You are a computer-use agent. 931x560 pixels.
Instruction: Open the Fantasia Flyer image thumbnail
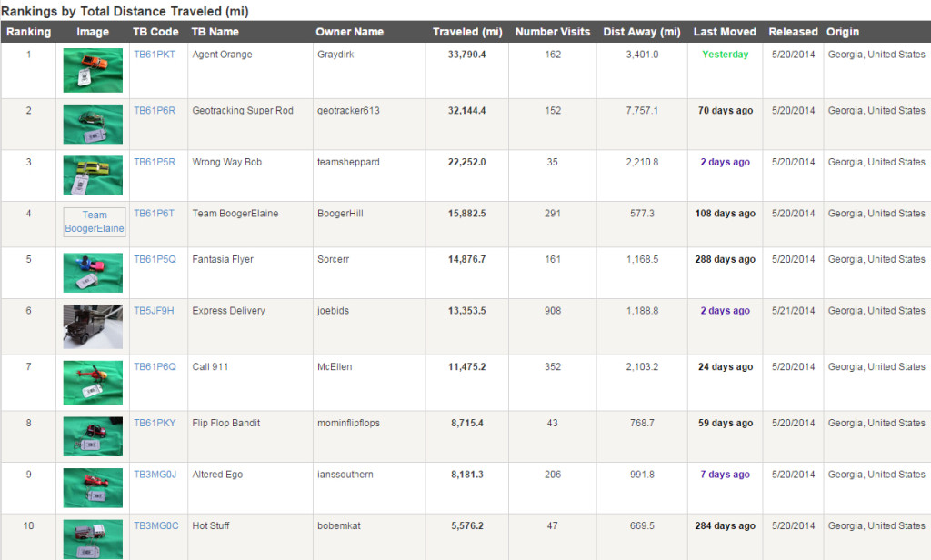coord(92,271)
